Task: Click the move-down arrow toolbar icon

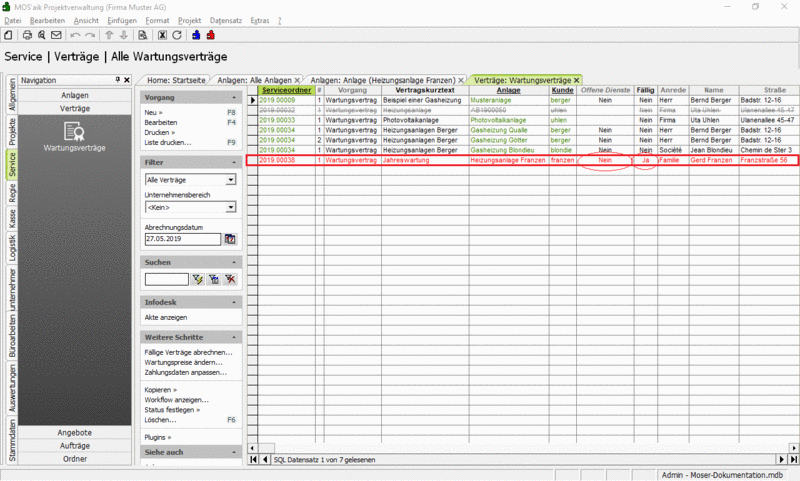Action: 123,35
